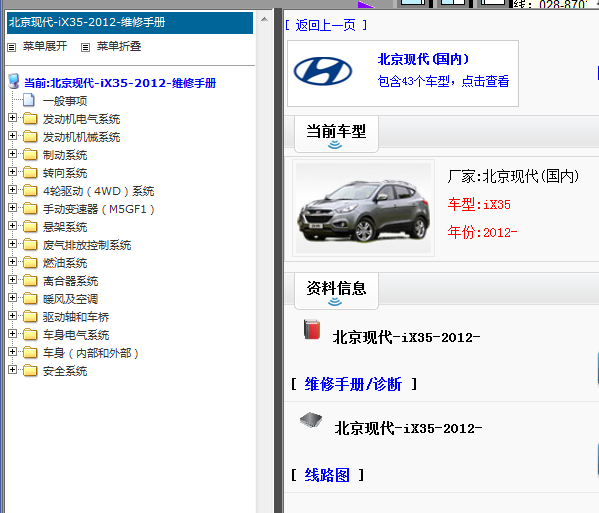Click the Hyundai logo image
This screenshot has height=513, width=599.
point(323,71)
